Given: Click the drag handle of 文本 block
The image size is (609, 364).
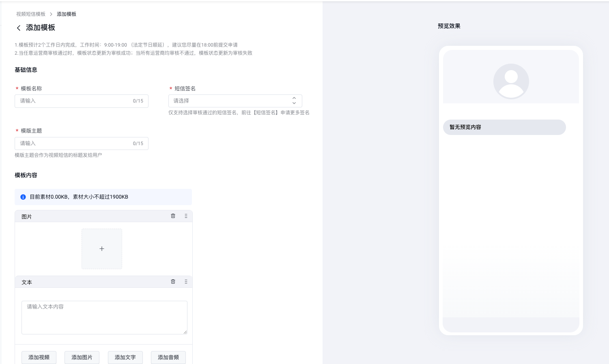Looking at the screenshot, I should point(186,282).
